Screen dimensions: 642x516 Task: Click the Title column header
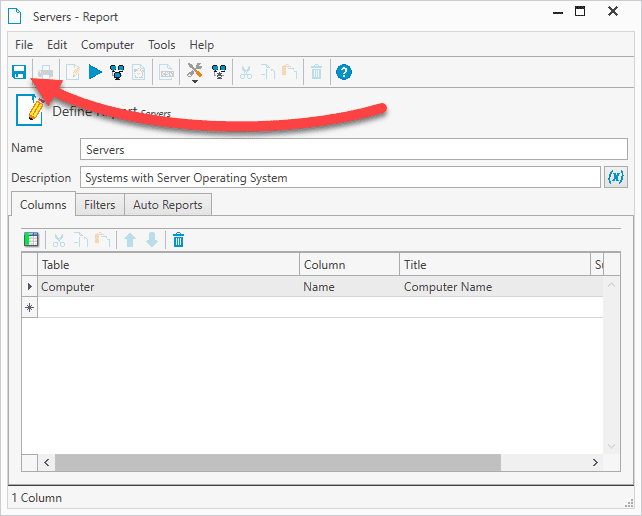coord(495,265)
